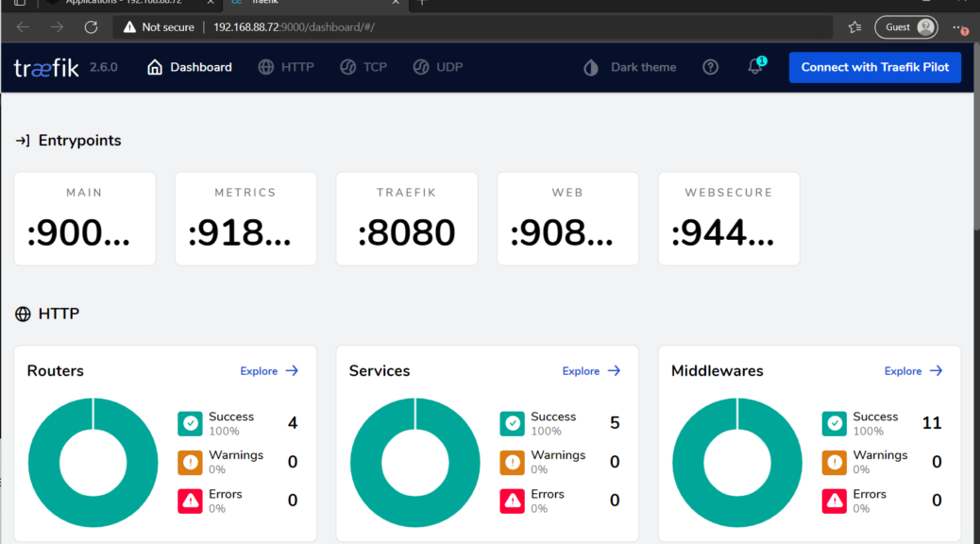Open the Guest profile button
The image size is (980, 544).
906,26
